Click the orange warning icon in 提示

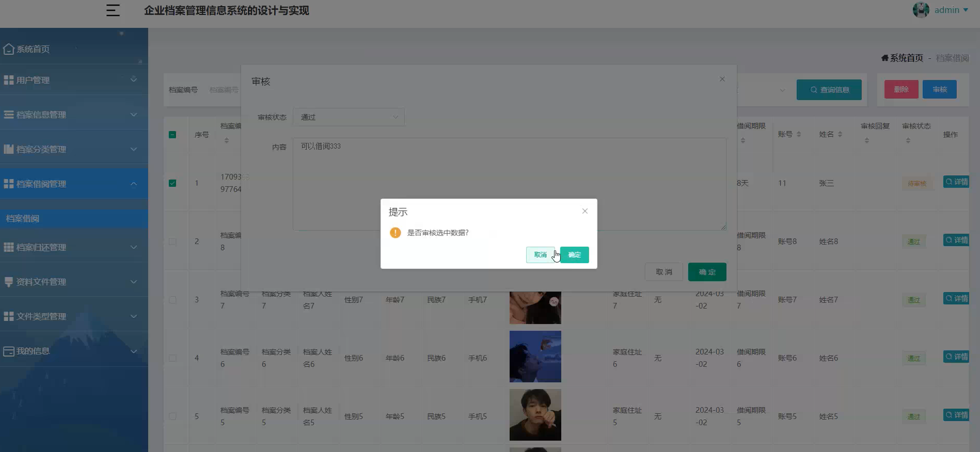pos(396,233)
